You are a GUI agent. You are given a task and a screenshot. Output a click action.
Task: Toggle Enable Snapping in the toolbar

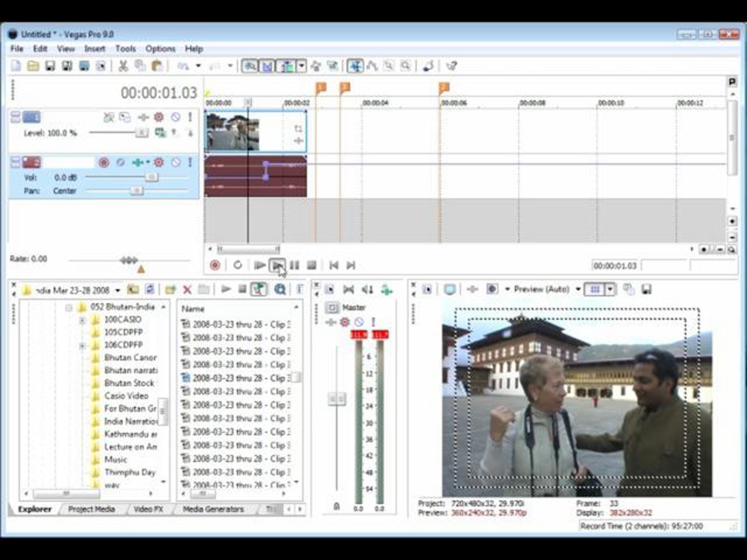pos(250,65)
